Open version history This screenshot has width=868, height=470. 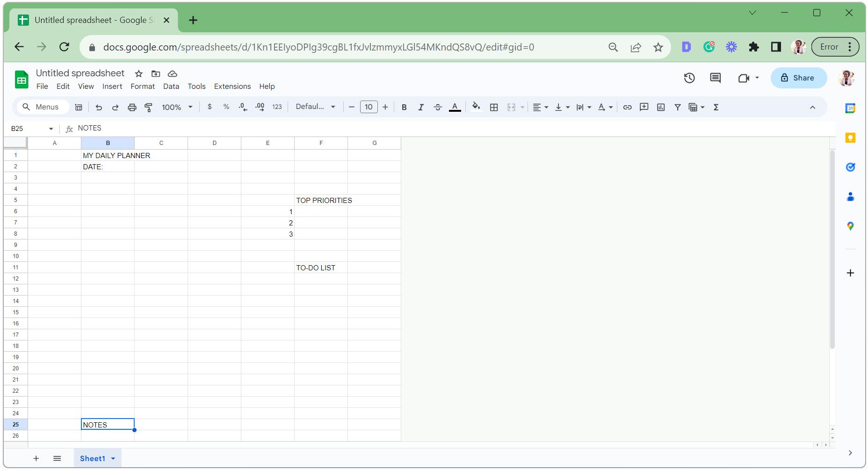pyautogui.click(x=689, y=78)
